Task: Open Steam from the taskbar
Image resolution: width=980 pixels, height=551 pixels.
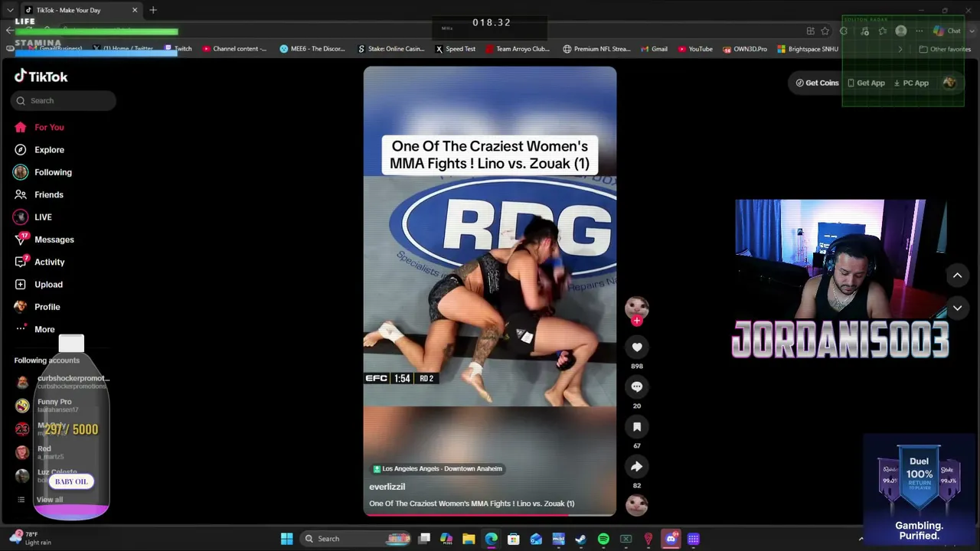Action: pos(580,539)
